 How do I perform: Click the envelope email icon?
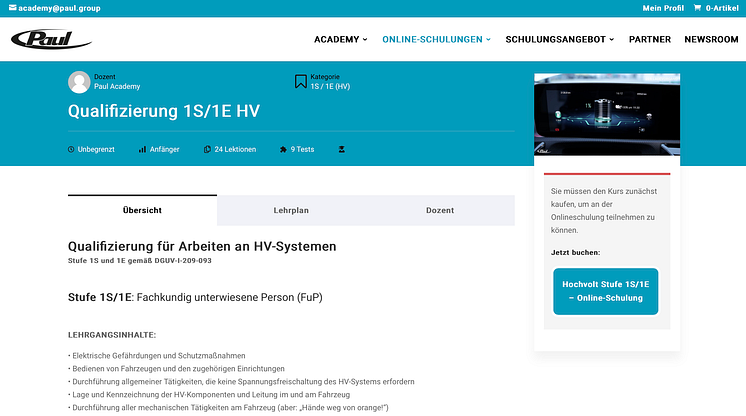tap(12, 8)
